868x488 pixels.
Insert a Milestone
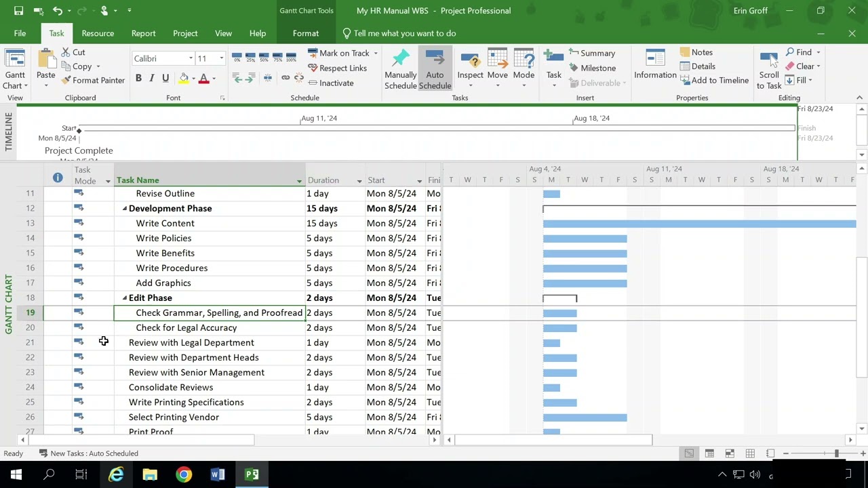click(x=592, y=68)
